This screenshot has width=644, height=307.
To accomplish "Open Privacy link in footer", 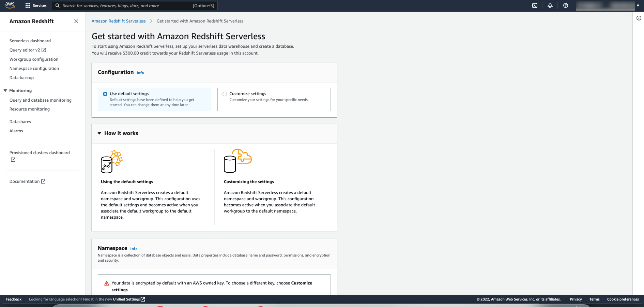I will tap(576, 299).
